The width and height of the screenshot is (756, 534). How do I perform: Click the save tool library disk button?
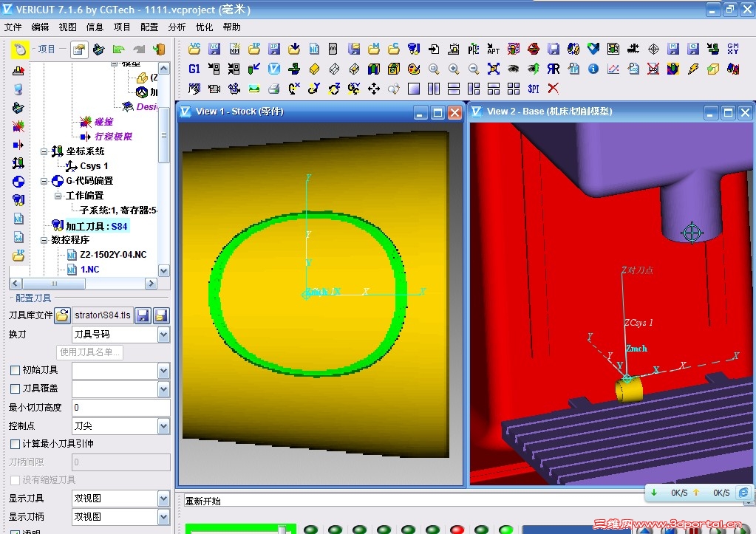point(143,315)
